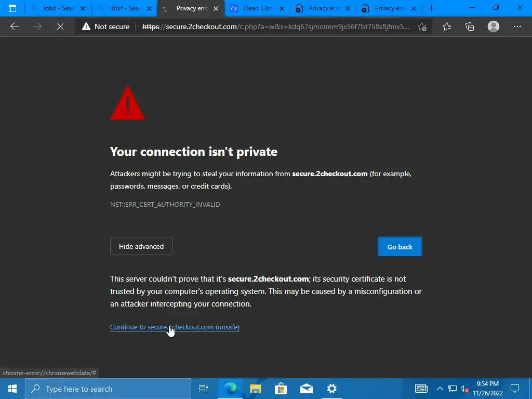Image resolution: width=532 pixels, height=399 pixels.
Task: Close the first iobit search tab
Action: 83,9
